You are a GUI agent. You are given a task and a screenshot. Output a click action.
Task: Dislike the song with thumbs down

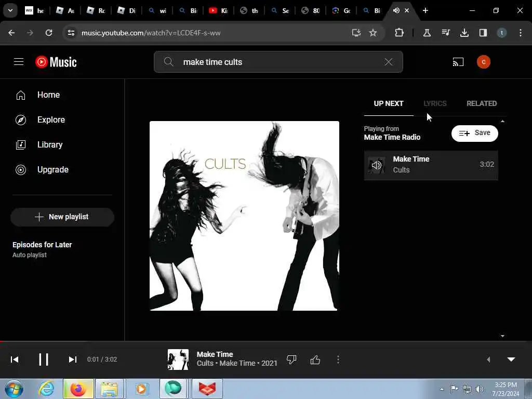291,360
